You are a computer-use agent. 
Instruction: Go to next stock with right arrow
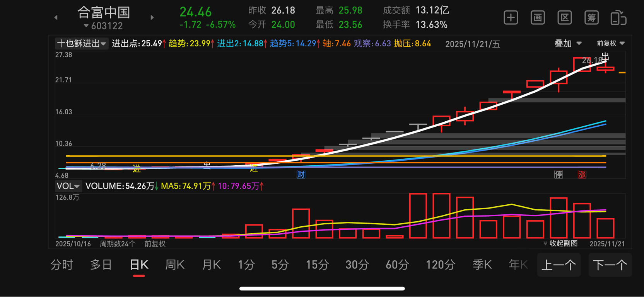tap(152, 17)
